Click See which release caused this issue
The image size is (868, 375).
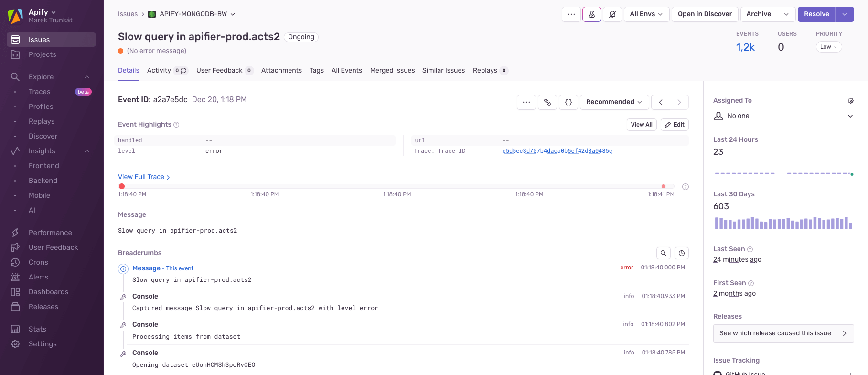coord(783,333)
